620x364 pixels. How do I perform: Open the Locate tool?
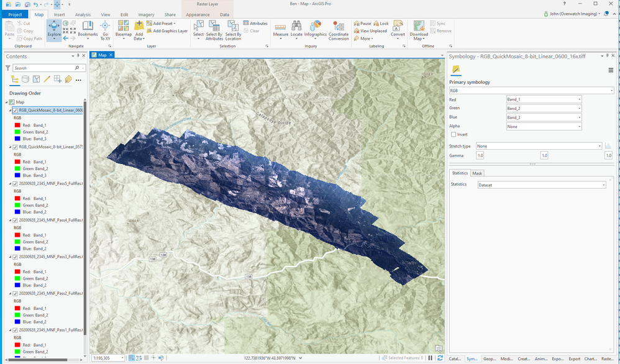click(x=296, y=30)
